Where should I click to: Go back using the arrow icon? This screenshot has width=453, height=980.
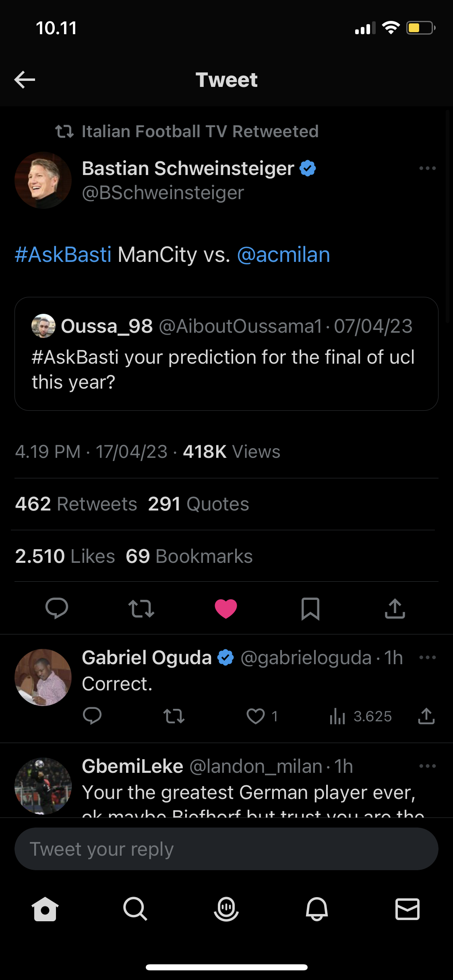(x=25, y=80)
